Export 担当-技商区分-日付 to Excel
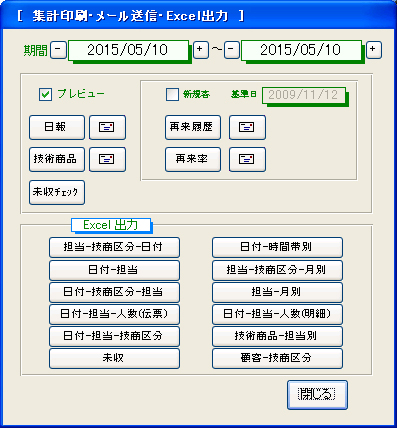397x428 pixels. tap(114, 247)
